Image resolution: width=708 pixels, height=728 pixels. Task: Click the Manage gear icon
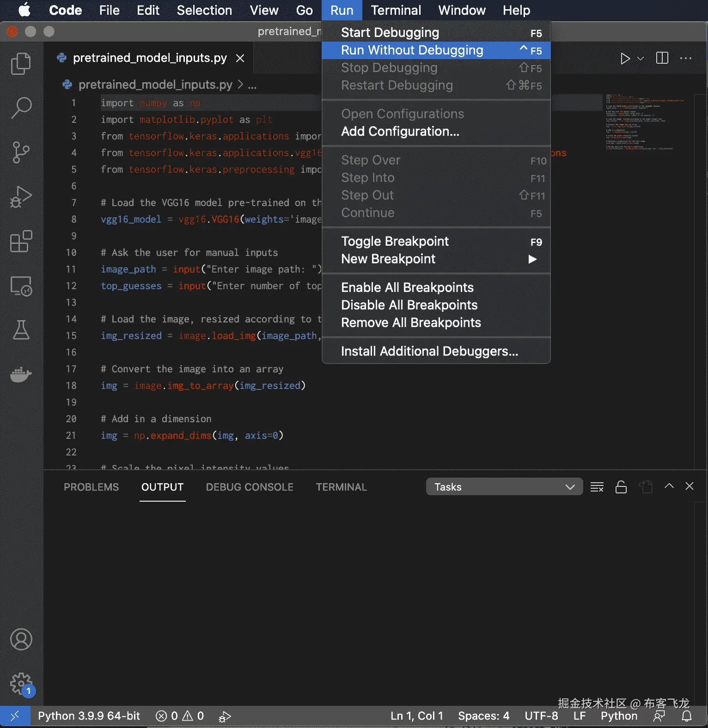coord(21,683)
